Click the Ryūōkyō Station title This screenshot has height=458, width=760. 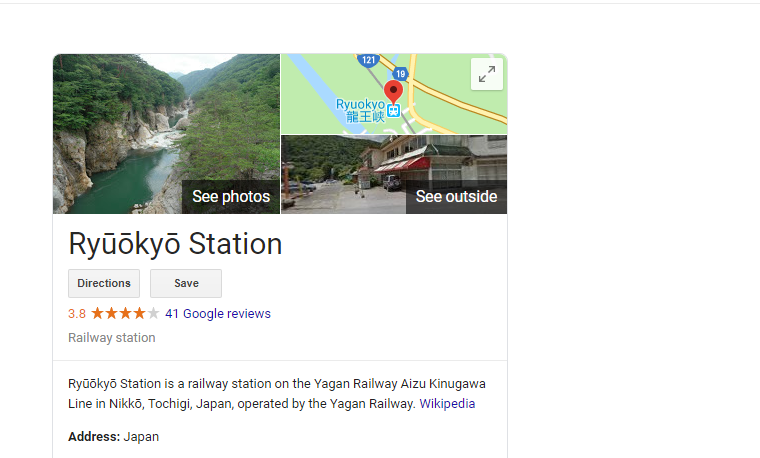point(175,243)
